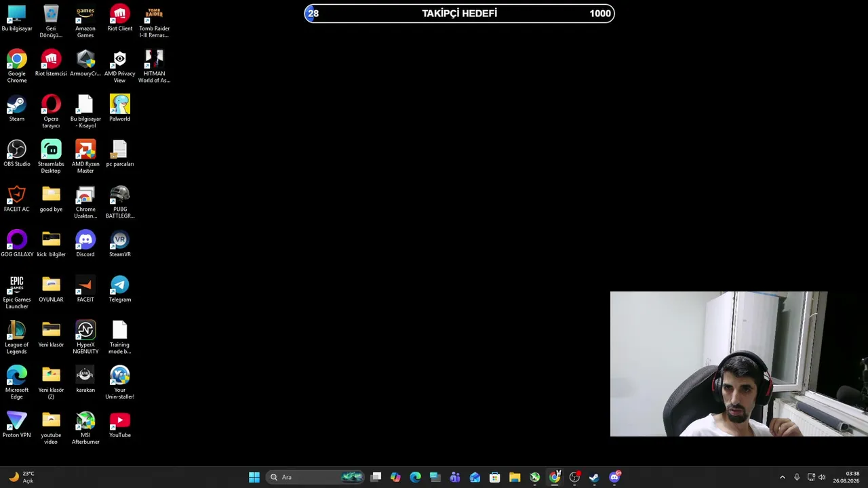Image resolution: width=868 pixels, height=488 pixels.
Task: Switch to Discord in the taskbar
Action: click(x=614, y=477)
